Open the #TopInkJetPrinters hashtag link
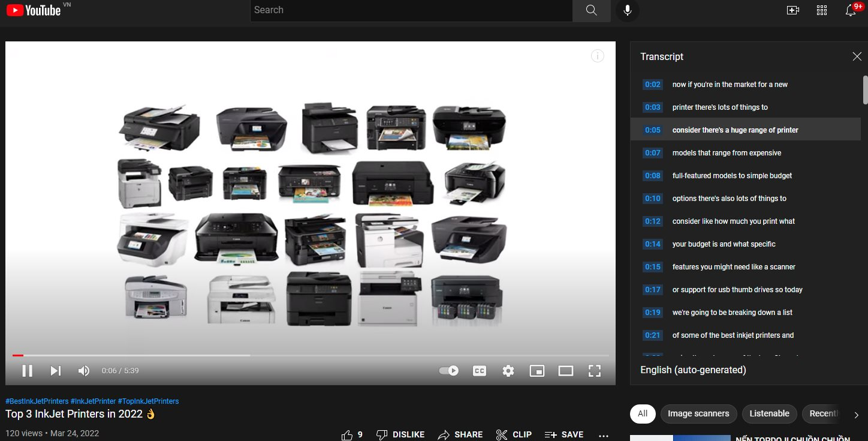Screen dimensions: 868x441 coord(148,401)
